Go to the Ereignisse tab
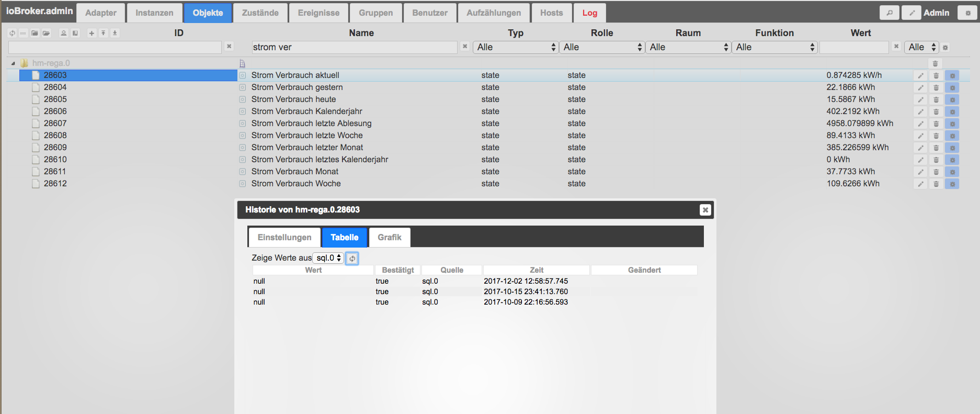This screenshot has height=414, width=980. click(318, 13)
